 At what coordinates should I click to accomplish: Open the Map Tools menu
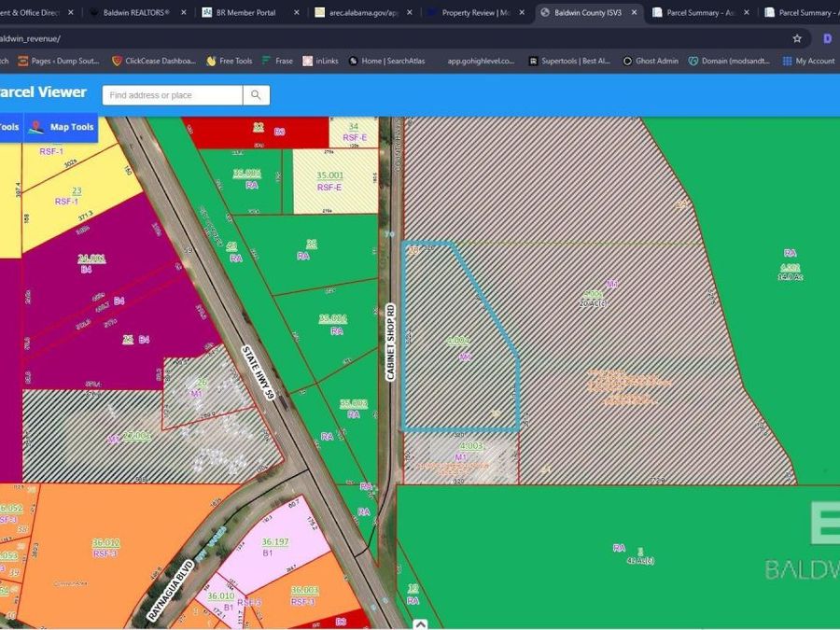click(63, 127)
